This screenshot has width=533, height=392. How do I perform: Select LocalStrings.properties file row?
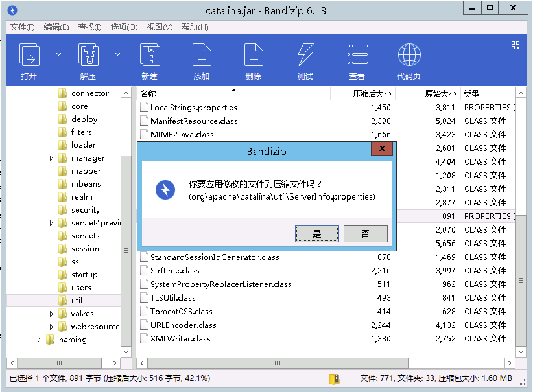pos(326,108)
